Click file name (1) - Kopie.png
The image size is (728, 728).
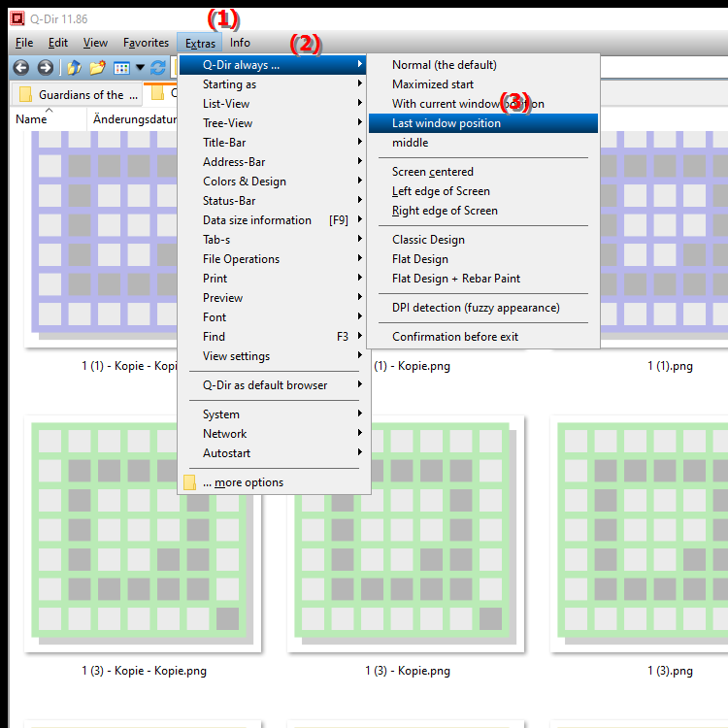[x=413, y=366]
